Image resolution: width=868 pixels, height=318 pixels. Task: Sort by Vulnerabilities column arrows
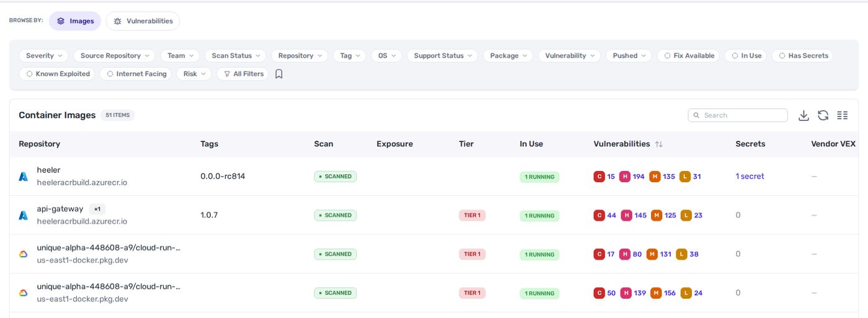click(658, 144)
